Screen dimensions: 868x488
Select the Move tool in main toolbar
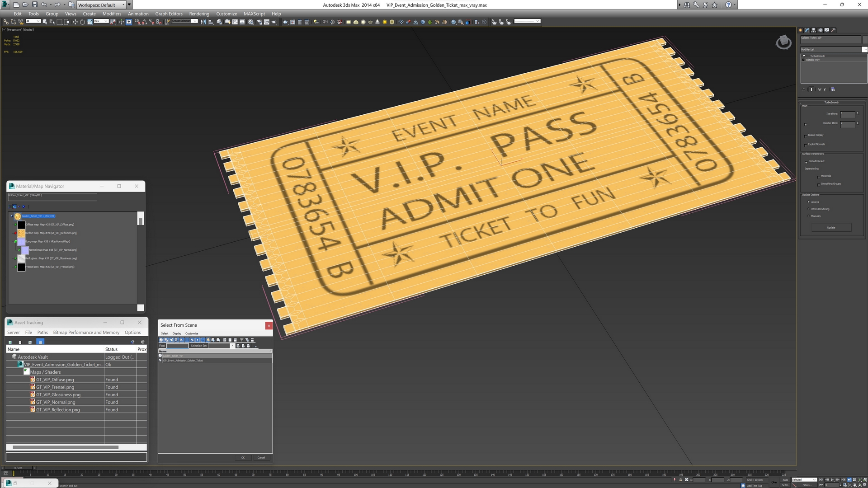[x=75, y=22]
